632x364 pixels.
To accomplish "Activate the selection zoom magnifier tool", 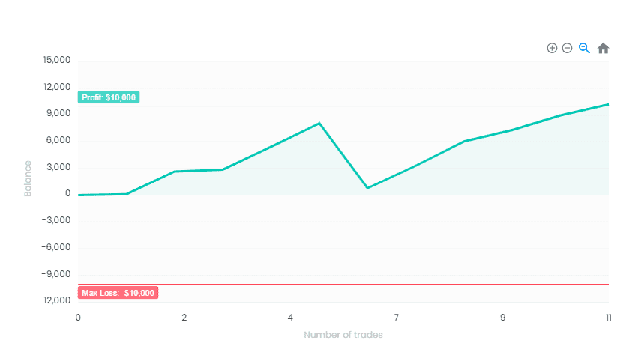I will click(x=585, y=48).
